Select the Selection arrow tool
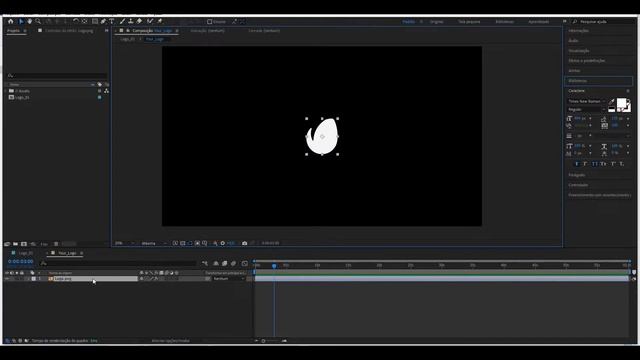The height and width of the screenshot is (360, 640). click(x=21, y=21)
